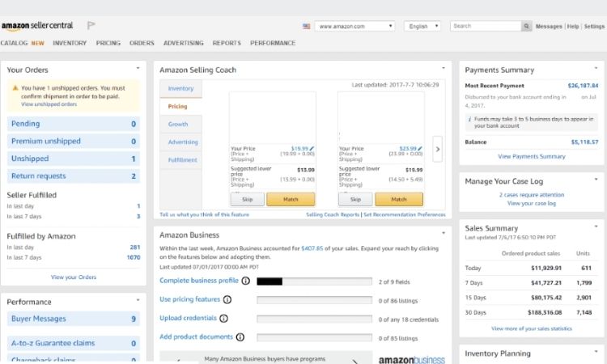Open the Reports menu
The image size is (607, 364).
[x=227, y=43]
